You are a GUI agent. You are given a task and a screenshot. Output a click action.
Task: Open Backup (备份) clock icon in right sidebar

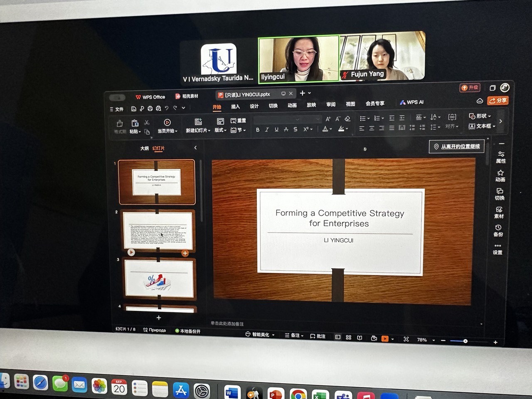pos(498,231)
